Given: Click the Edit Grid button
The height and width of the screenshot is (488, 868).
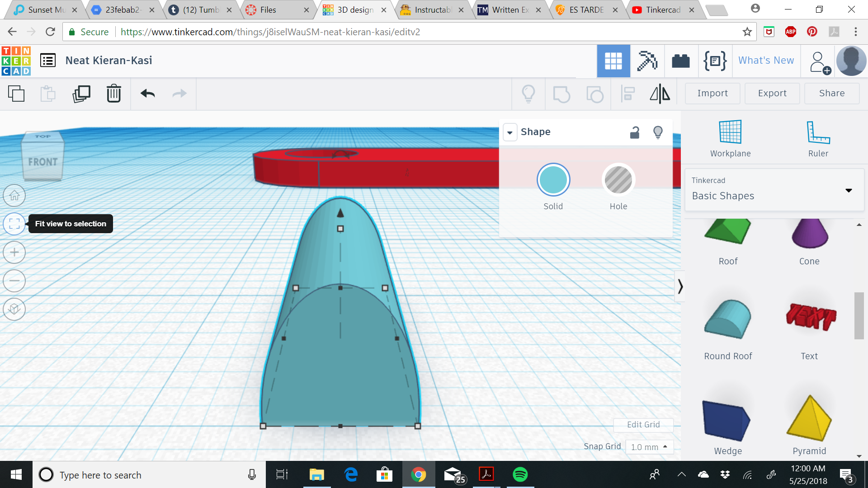Looking at the screenshot, I should click(643, 425).
